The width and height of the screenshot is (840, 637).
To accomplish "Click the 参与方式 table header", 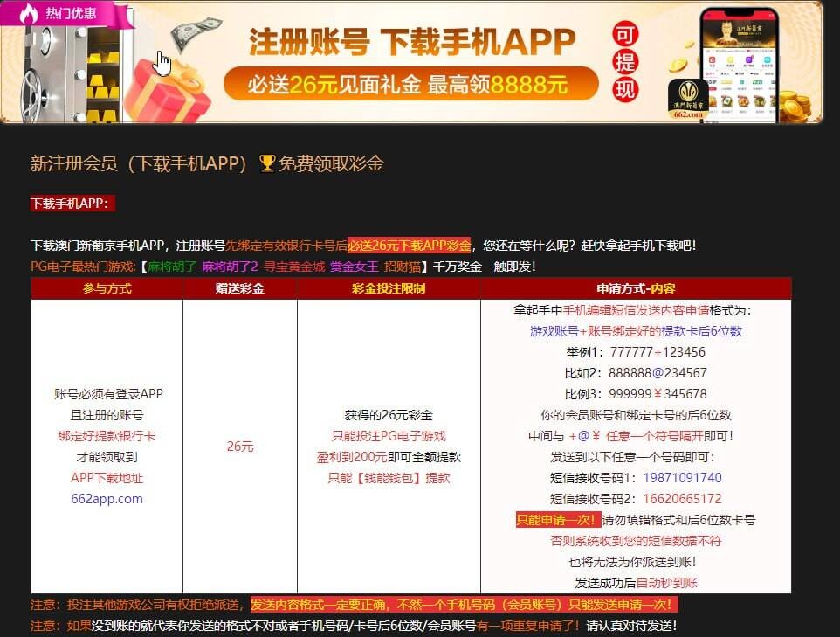I will coord(107,288).
